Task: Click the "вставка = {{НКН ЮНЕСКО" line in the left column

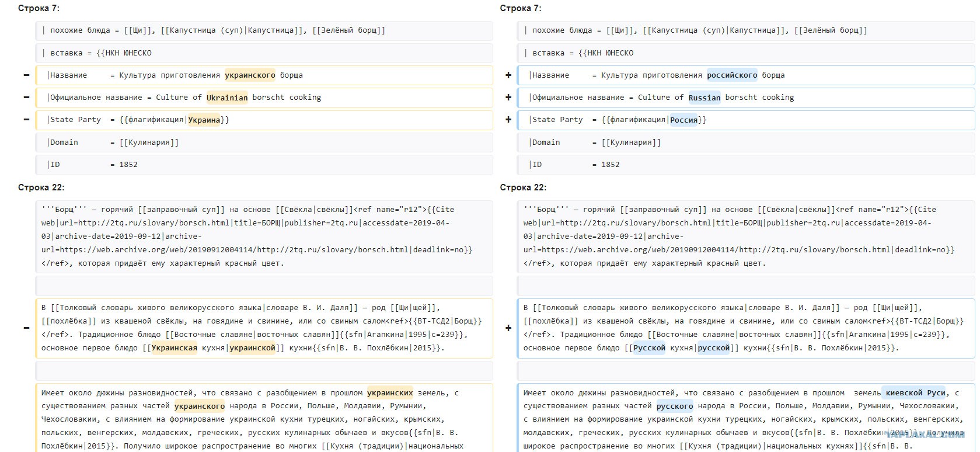Action: coord(264,53)
